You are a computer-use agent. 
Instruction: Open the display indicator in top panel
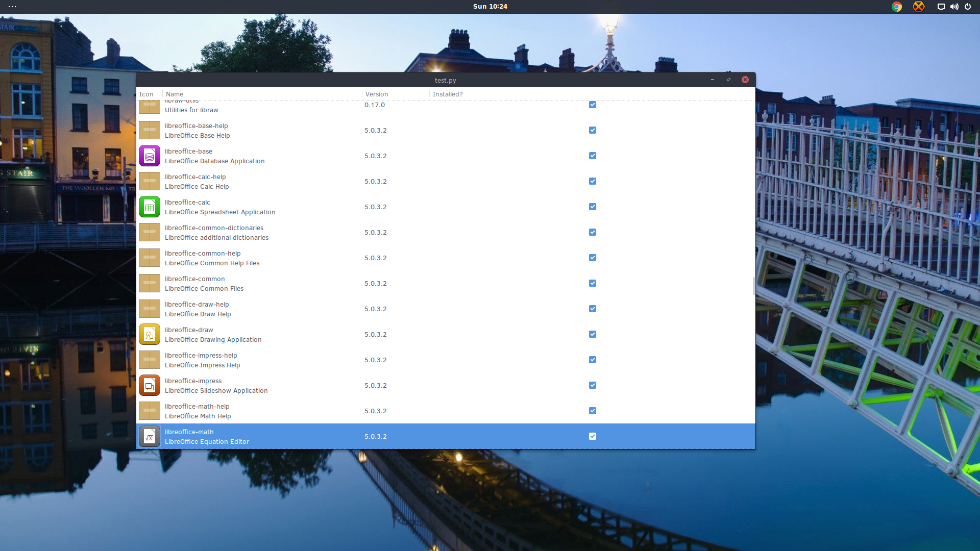[x=941, y=7]
